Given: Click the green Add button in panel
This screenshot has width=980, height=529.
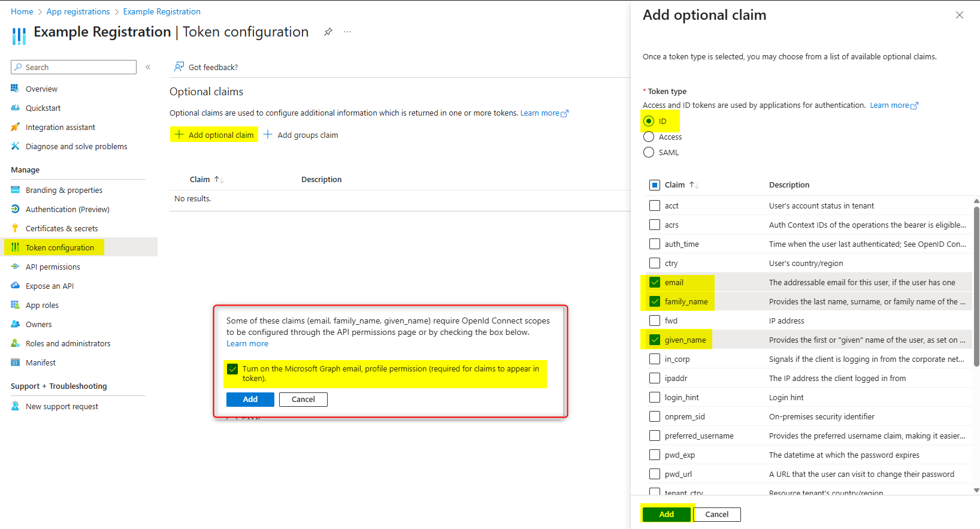Looking at the screenshot, I should (666, 514).
